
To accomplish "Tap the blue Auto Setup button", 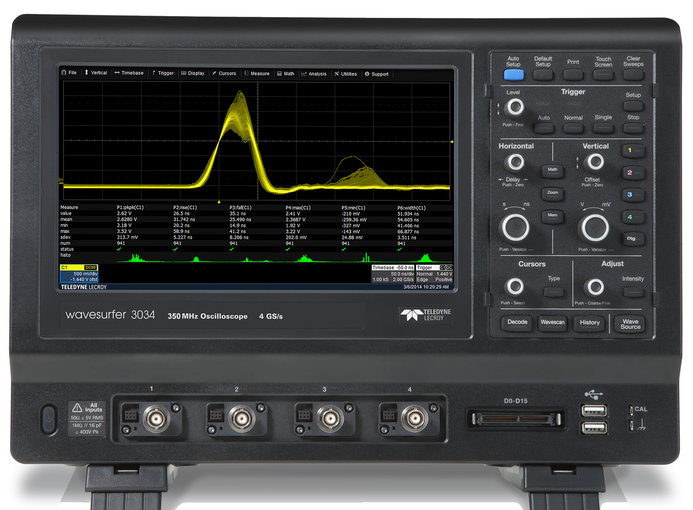I will click(x=514, y=75).
